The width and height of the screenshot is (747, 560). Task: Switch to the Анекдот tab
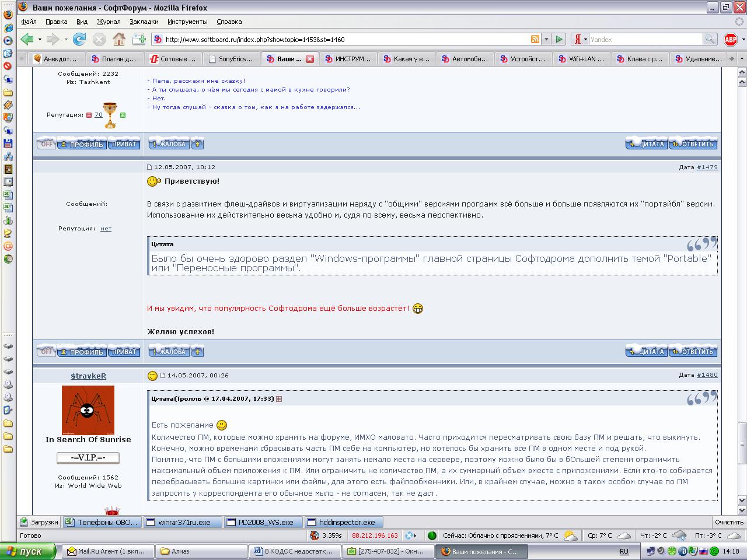pos(56,59)
